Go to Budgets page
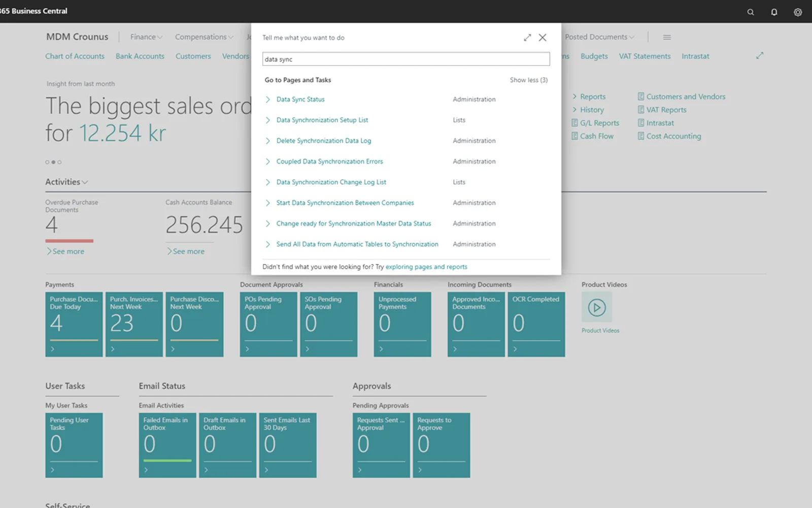Screen dimensions: 812x508 click(x=594, y=56)
